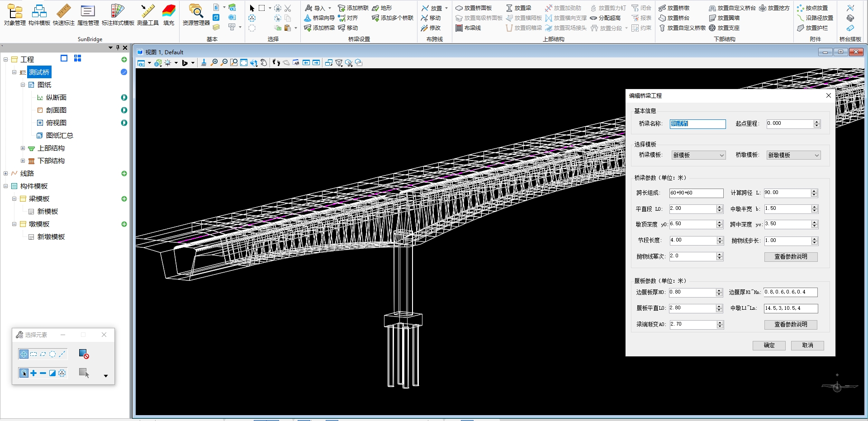Expand the 下部结构 tree node
The height and width of the screenshot is (421, 868).
pos(23,161)
